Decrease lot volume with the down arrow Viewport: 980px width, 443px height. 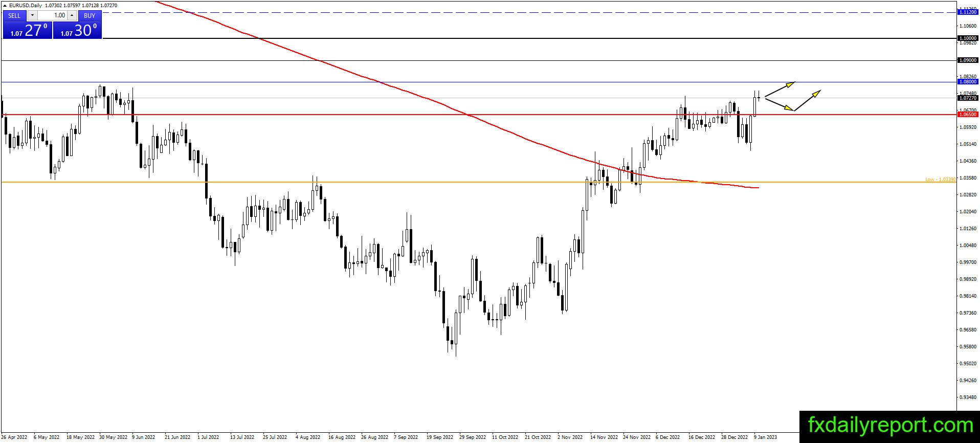[32, 15]
